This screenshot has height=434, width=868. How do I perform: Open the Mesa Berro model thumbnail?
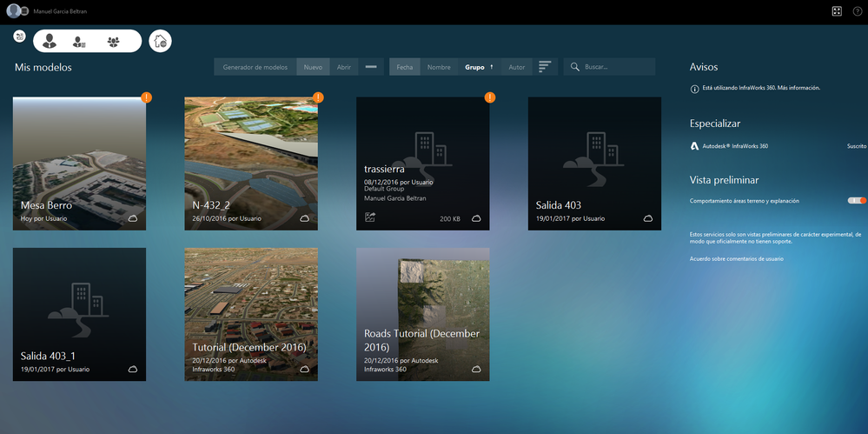(79, 164)
